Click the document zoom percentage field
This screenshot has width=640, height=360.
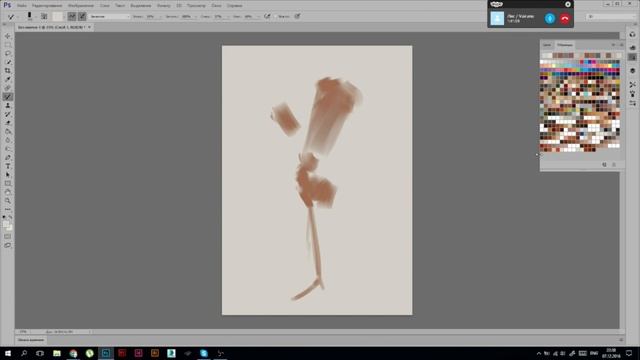[x=23, y=332]
